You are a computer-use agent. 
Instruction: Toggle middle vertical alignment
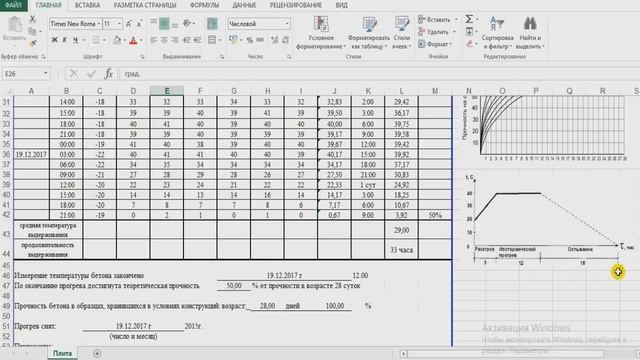[x=164, y=24]
